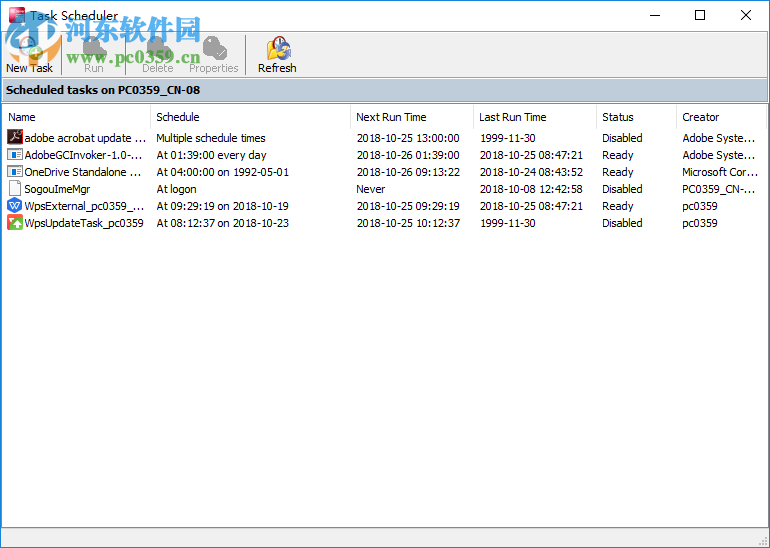
Task: Click next run time 2018-10-25 13:00:00
Action: [x=408, y=138]
